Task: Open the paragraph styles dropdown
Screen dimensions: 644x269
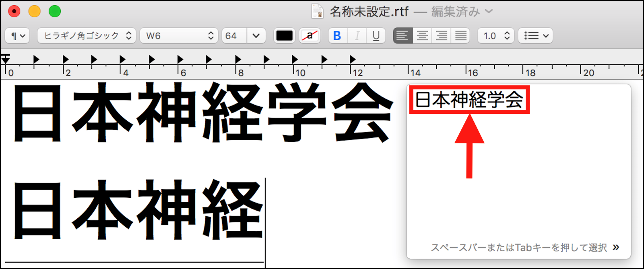Action: click(17, 36)
